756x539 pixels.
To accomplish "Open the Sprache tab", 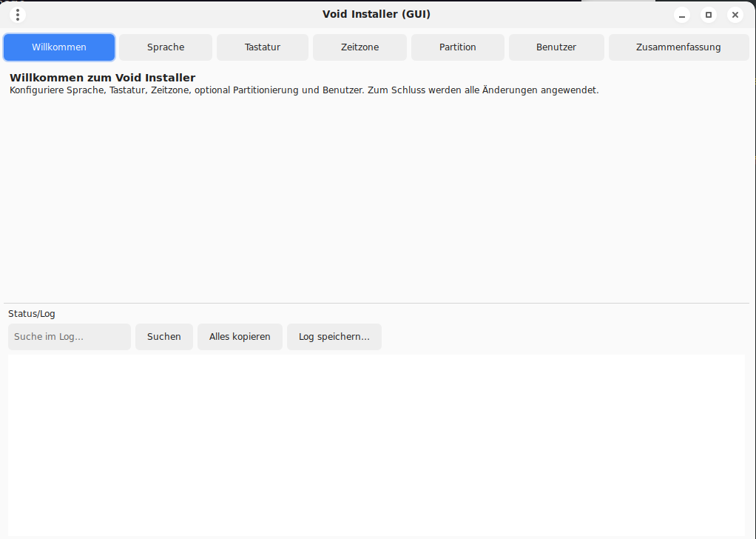I will point(166,47).
